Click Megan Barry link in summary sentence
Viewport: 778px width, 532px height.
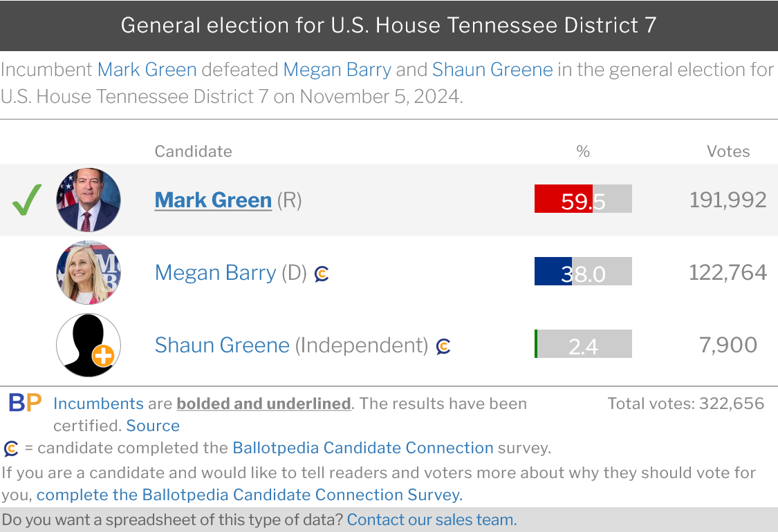pos(337,70)
